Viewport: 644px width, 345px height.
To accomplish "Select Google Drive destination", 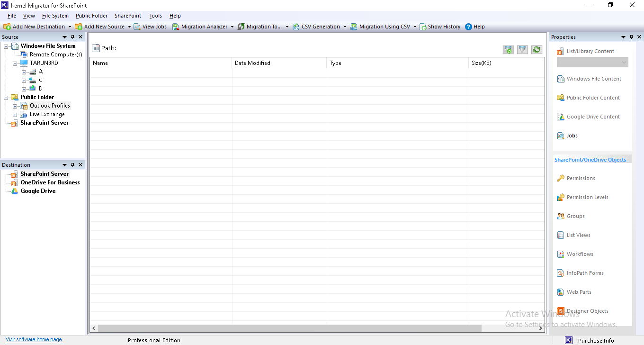I will tap(38, 191).
